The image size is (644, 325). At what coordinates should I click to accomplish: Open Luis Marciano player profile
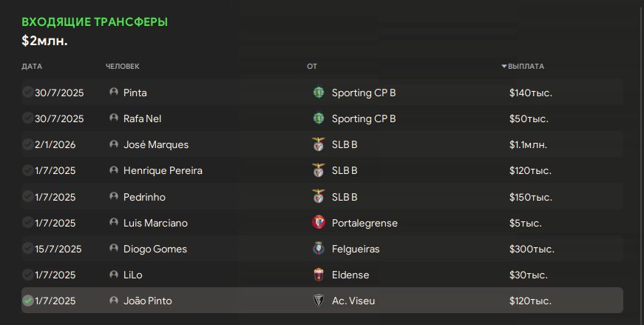pyautogui.click(x=155, y=223)
